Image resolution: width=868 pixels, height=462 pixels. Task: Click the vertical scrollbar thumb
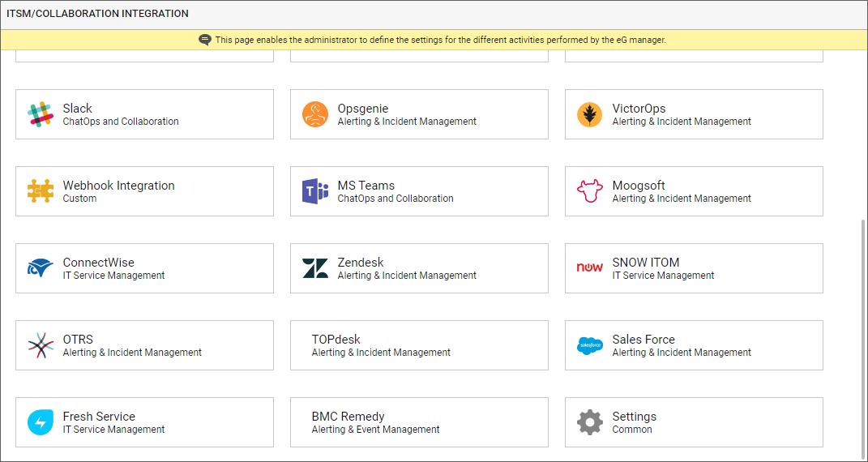(862, 339)
